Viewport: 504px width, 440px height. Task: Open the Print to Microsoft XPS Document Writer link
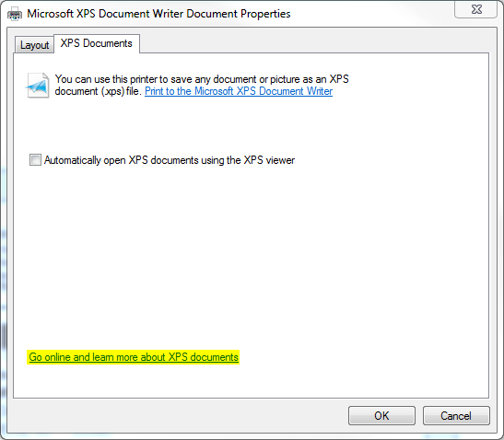(x=239, y=91)
